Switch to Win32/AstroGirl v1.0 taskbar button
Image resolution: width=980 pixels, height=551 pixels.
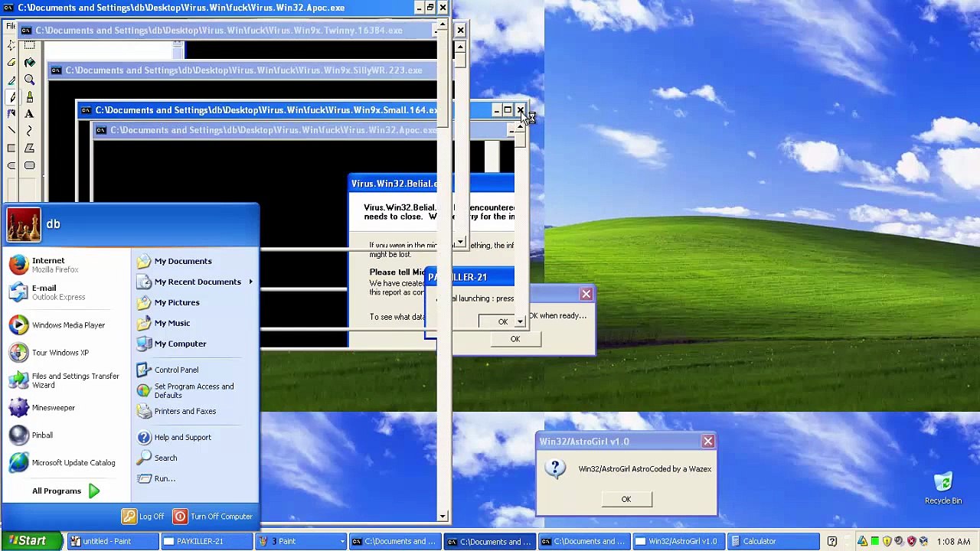coord(678,542)
